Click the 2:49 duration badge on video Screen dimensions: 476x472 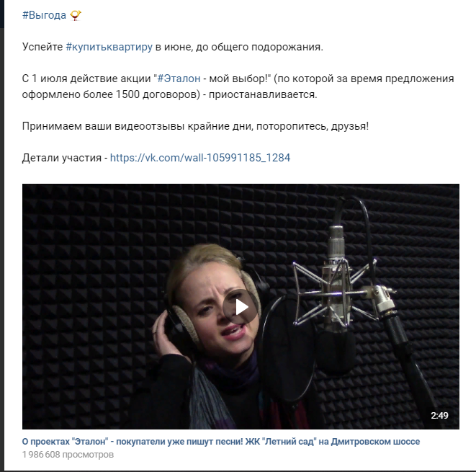click(x=439, y=415)
